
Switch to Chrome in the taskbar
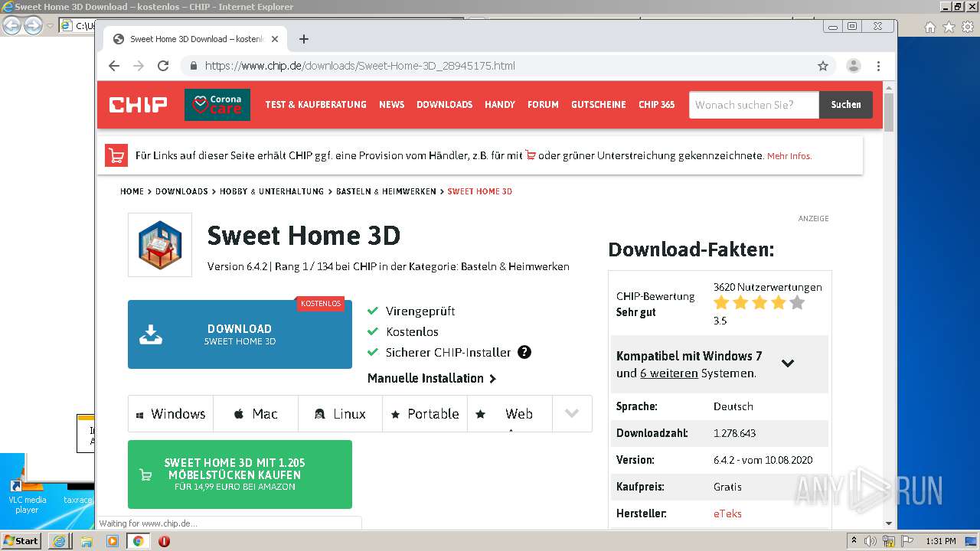pos(138,541)
